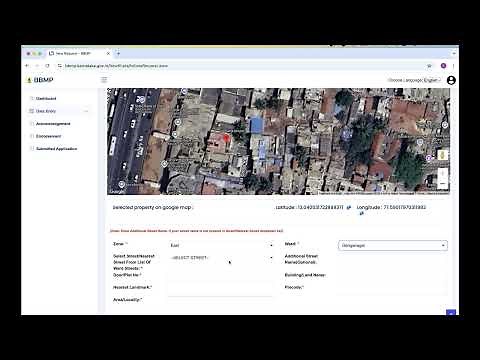Toggle the hamburger sidebar menu icon
The width and height of the screenshot is (480, 360).
(x=104, y=80)
